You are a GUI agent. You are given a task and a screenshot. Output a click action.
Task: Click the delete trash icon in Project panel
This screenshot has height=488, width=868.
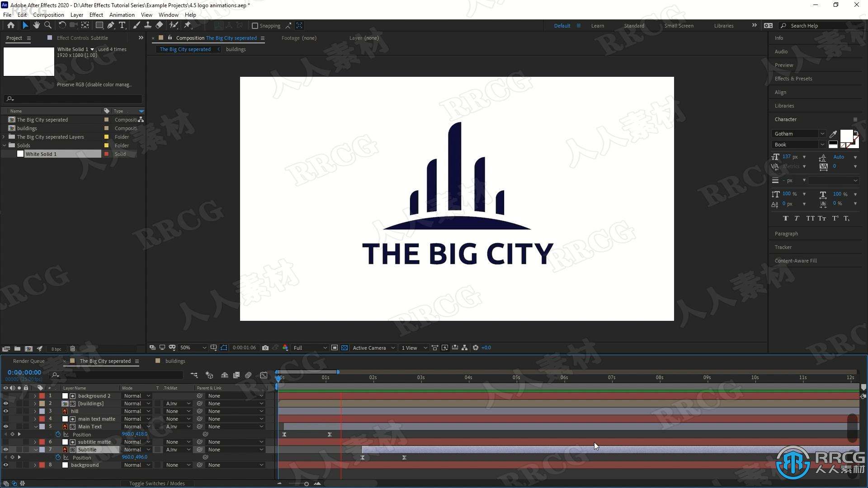coord(72,349)
